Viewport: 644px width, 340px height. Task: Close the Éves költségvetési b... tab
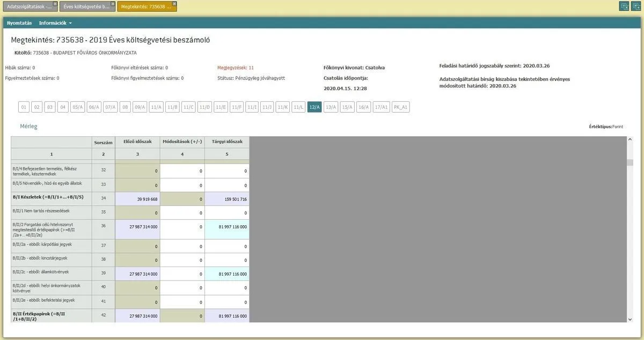point(113,4)
